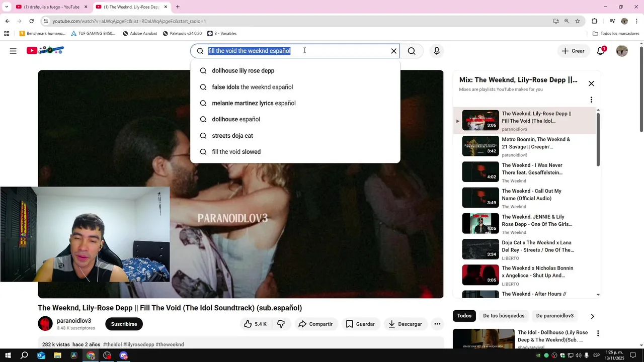Play One Of The Girls JENNIE item
This screenshot has width=644, height=362.
point(524,224)
